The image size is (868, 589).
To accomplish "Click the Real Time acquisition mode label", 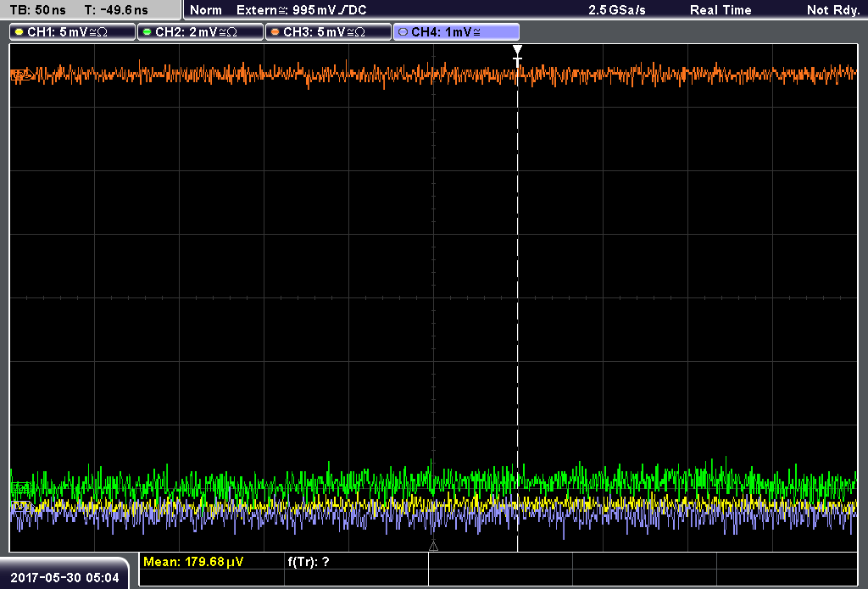I will (721, 10).
